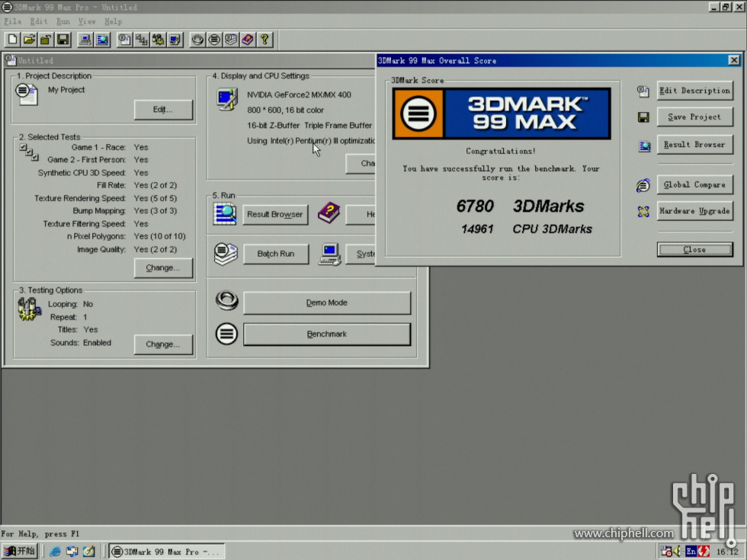747x560 pixels.
Task: Click the System computer icon in Run section
Action: [329, 254]
